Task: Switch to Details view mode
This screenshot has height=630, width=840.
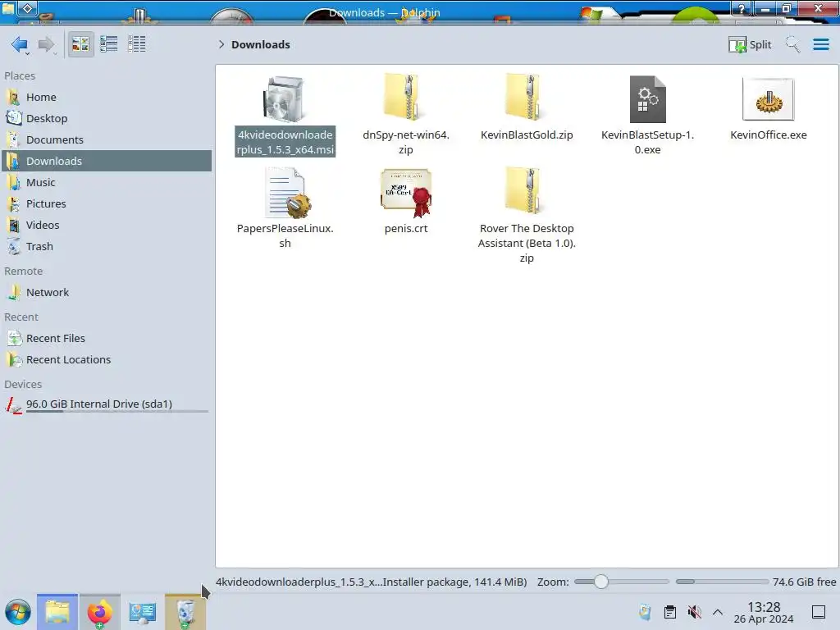Action: pyautogui.click(x=137, y=44)
